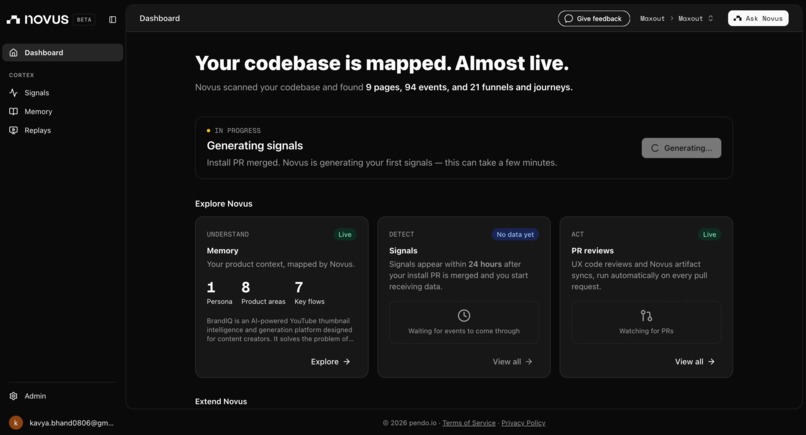This screenshot has height=435, width=806.
Task: Click View all in Signals card
Action: 512,361
